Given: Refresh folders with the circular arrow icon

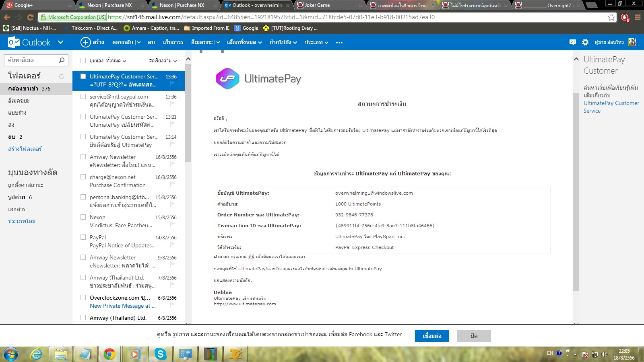Looking at the screenshot, I should click(x=62, y=76).
